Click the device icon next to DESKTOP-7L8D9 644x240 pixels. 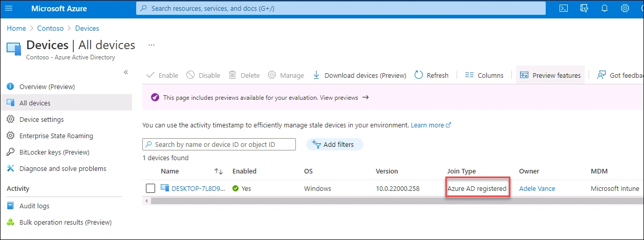165,188
